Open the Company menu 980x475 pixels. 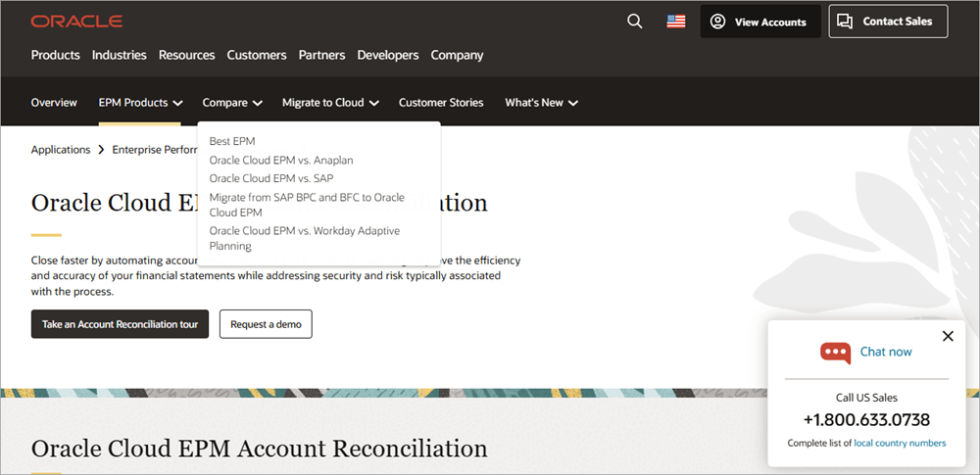pyautogui.click(x=457, y=55)
